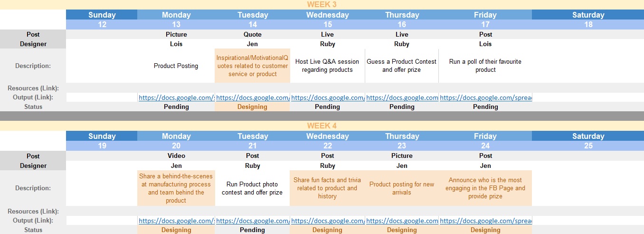Select the Saturday date cell 18
644x234 pixels.
pyautogui.click(x=588, y=25)
